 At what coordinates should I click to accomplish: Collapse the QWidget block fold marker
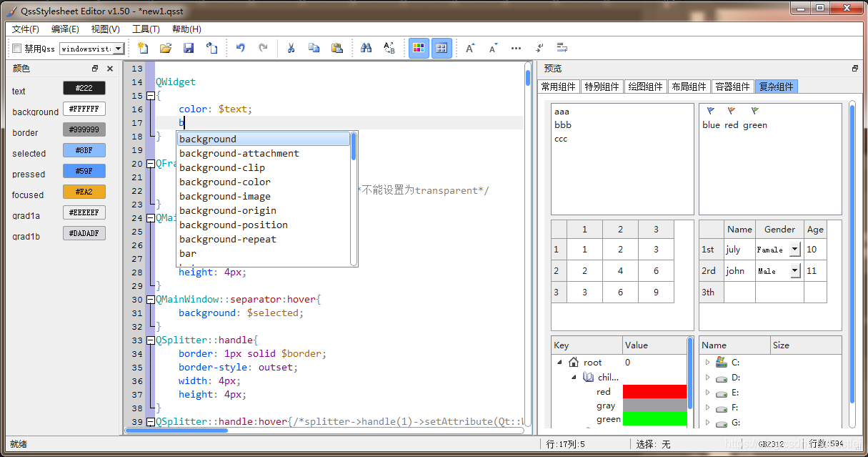tap(151, 96)
